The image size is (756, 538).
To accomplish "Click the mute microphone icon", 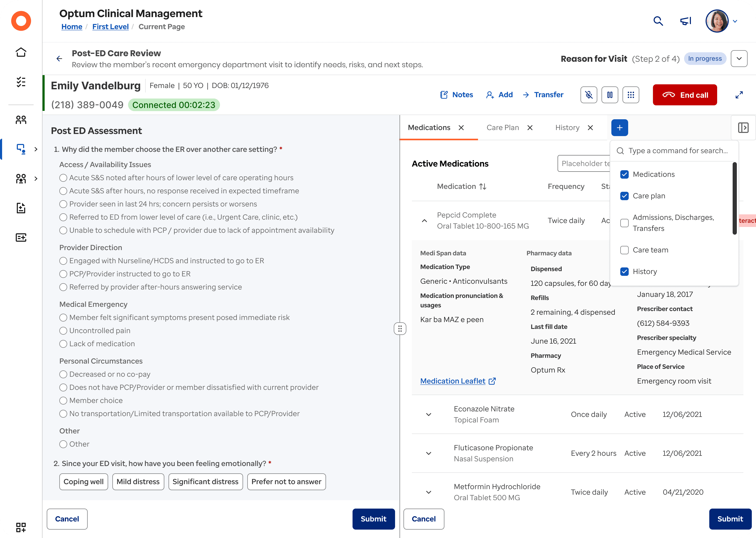I will pos(589,95).
